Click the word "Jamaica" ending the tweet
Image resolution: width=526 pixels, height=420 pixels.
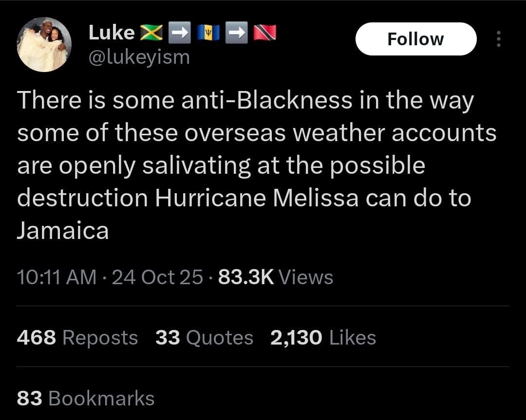63,231
